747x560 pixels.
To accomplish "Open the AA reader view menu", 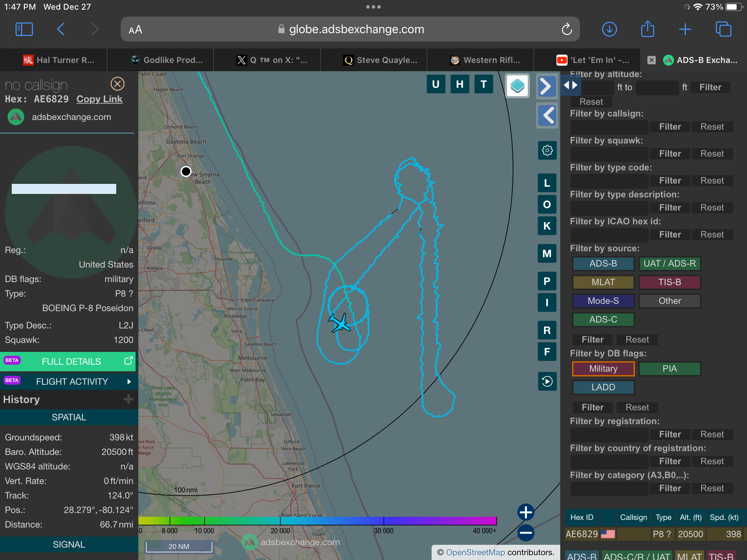I will 136,30.
